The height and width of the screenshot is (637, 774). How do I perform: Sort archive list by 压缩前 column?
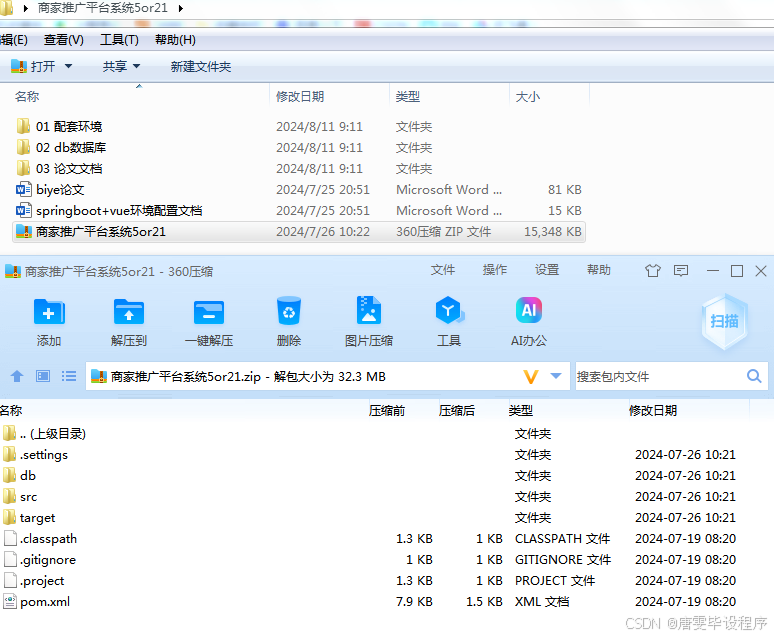point(387,410)
